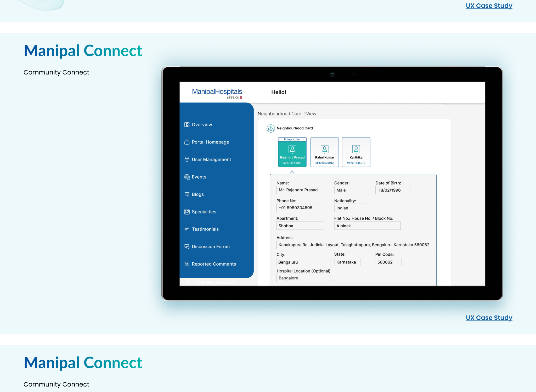Screen dimensions: 536x392
Task: Click the Hospital Location field Bangalore
Action: (x=303, y=278)
